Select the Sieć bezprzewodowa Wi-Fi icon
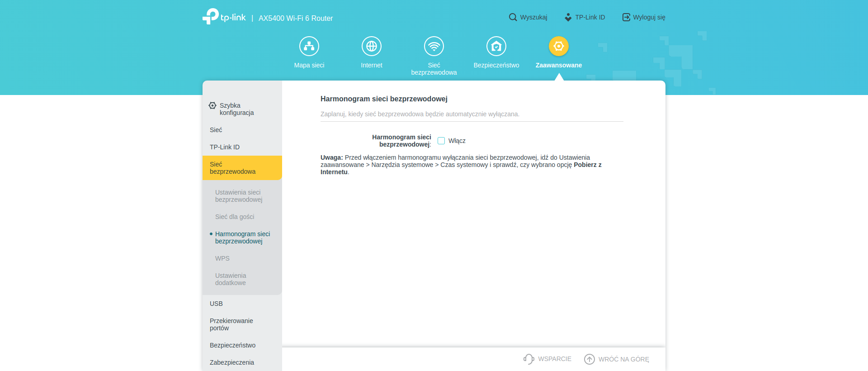The width and height of the screenshot is (868, 371). tap(434, 46)
